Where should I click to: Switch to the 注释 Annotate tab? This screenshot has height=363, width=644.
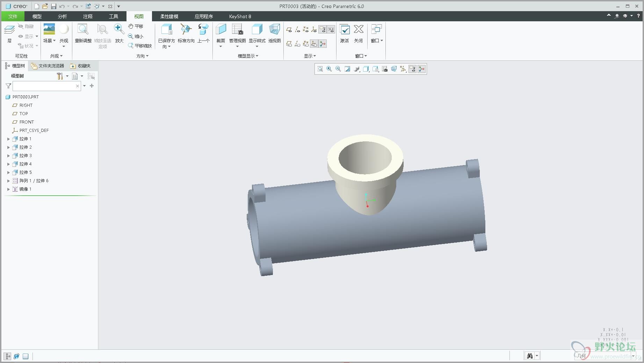pos(88,16)
